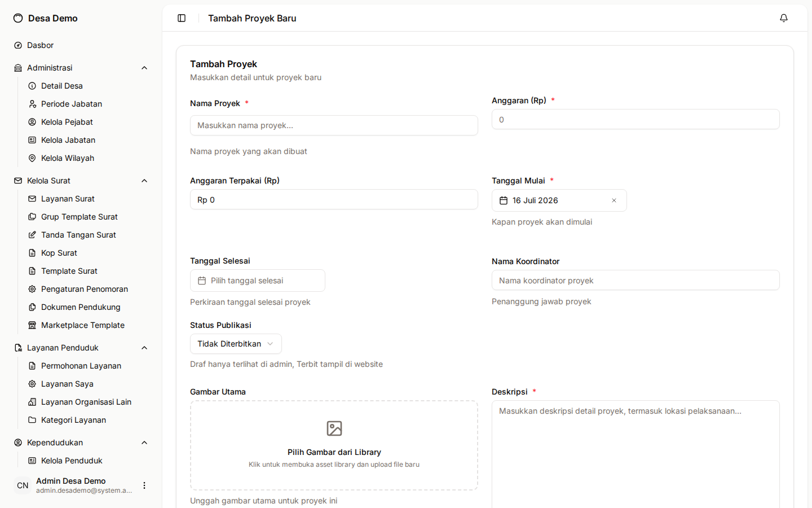Viewport: 812px width, 508px height.
Task: Click the Kelola Jabatan card icon
Action: [32, 140]
